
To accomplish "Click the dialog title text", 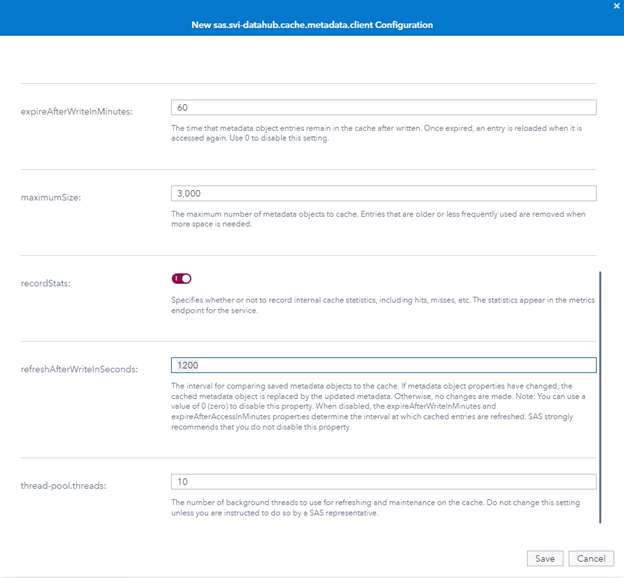I will [312, 25].
